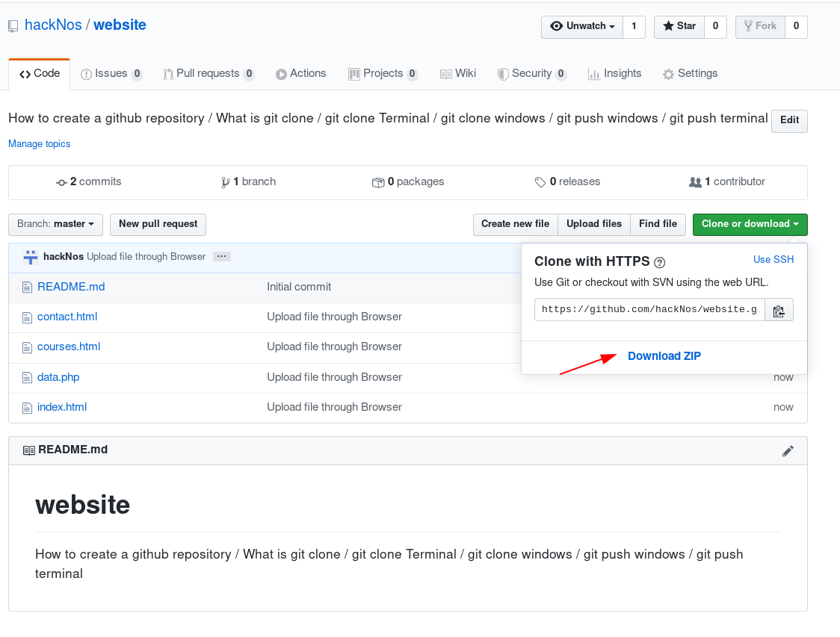Open the Branch: master dropdown
The image size is (840, 637).
pyautogui.click(x=55, y=224)
